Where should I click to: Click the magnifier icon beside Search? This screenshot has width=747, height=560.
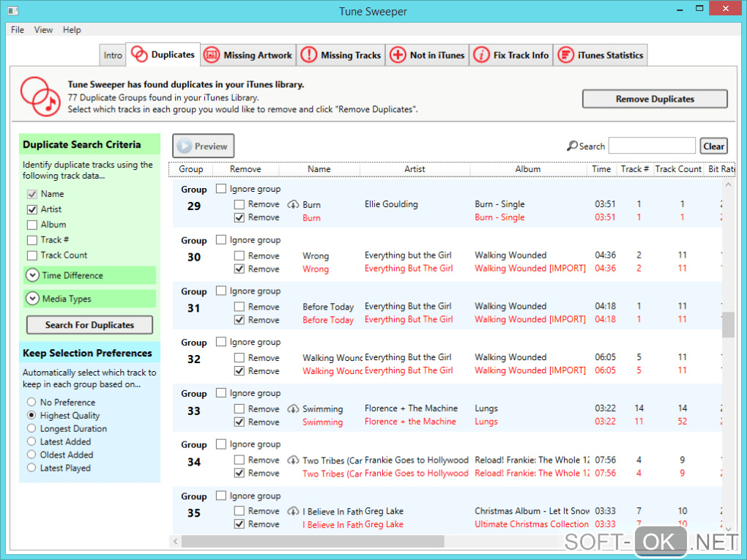[x=572, y=146]
